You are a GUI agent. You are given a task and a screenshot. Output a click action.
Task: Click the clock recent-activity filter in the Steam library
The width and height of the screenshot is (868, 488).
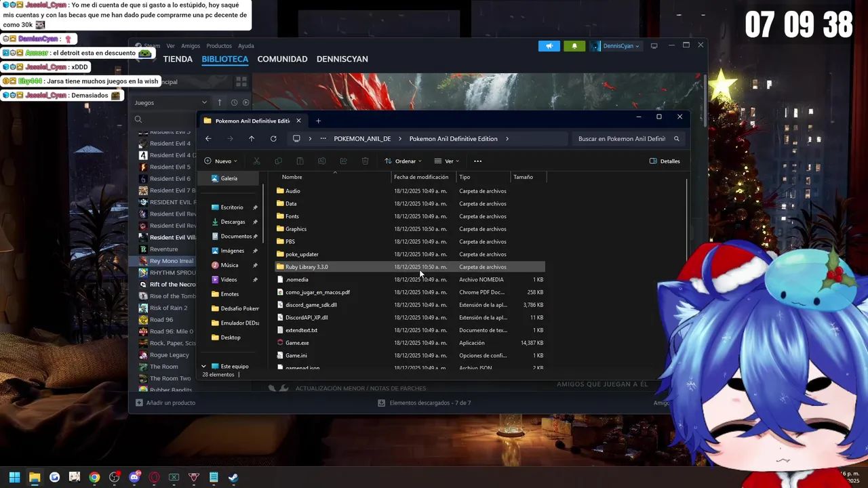[234, 102]
